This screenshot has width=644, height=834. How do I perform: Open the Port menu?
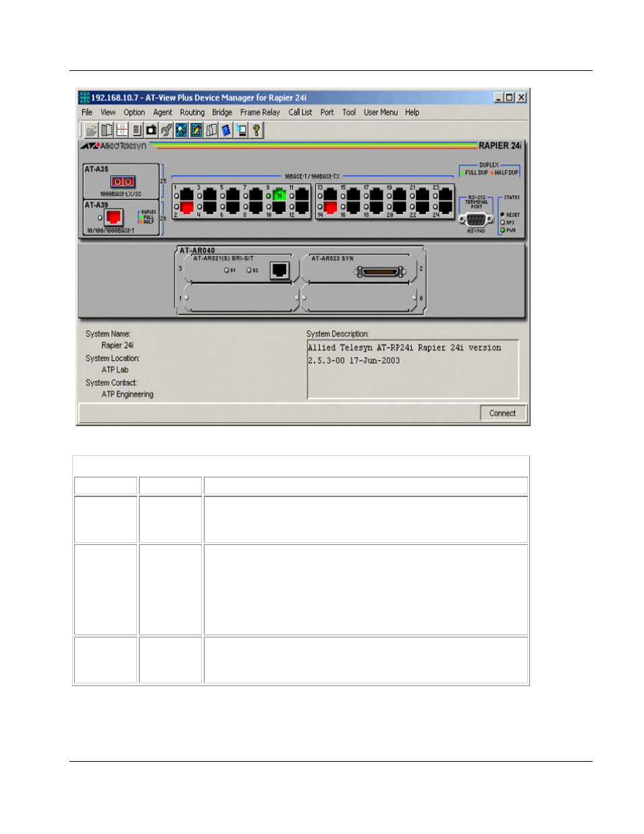(327, 113)
